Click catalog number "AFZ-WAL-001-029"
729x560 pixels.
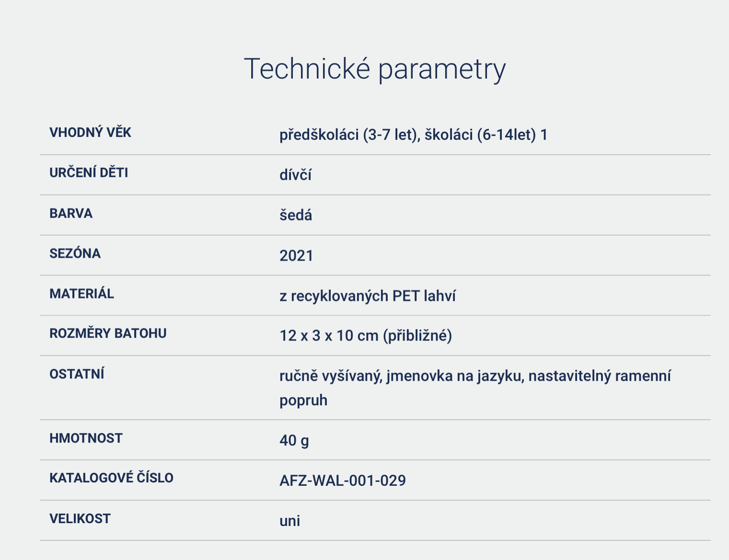tap(343, 480)
